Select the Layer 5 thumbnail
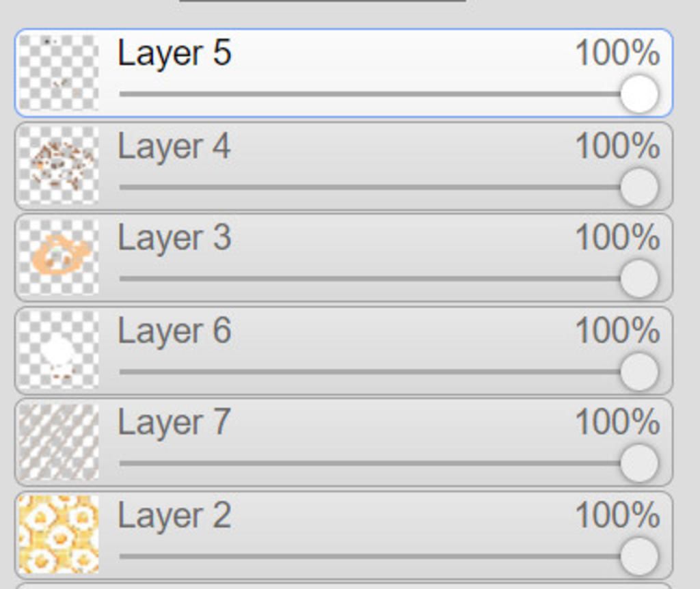The height and width of the screenshot is (589, 700). (x=59, y=72)
